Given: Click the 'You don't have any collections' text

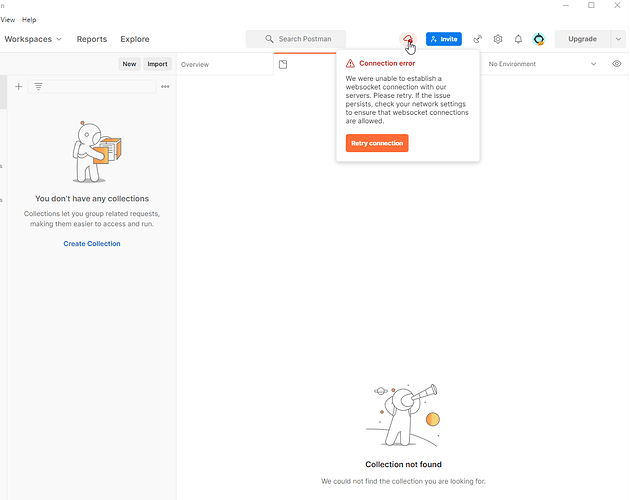Looking at the screenshot, I should point(92,199).
